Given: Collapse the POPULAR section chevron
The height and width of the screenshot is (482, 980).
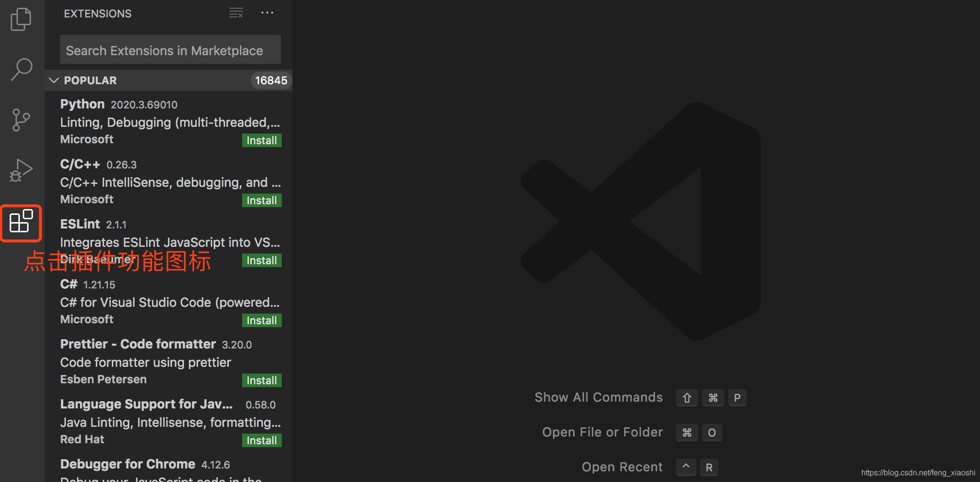Looking at the screenshot, I should [x=54, y=80].
